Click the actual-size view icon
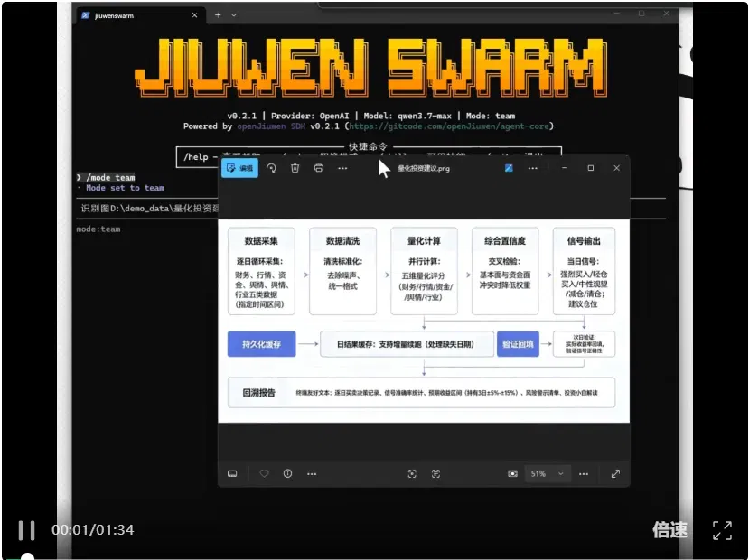749x560 pixels. click(x=512, y=473)
